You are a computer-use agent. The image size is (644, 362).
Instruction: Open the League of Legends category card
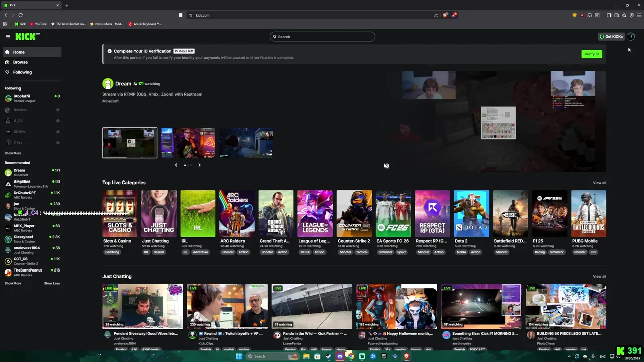tap(315, 214)
